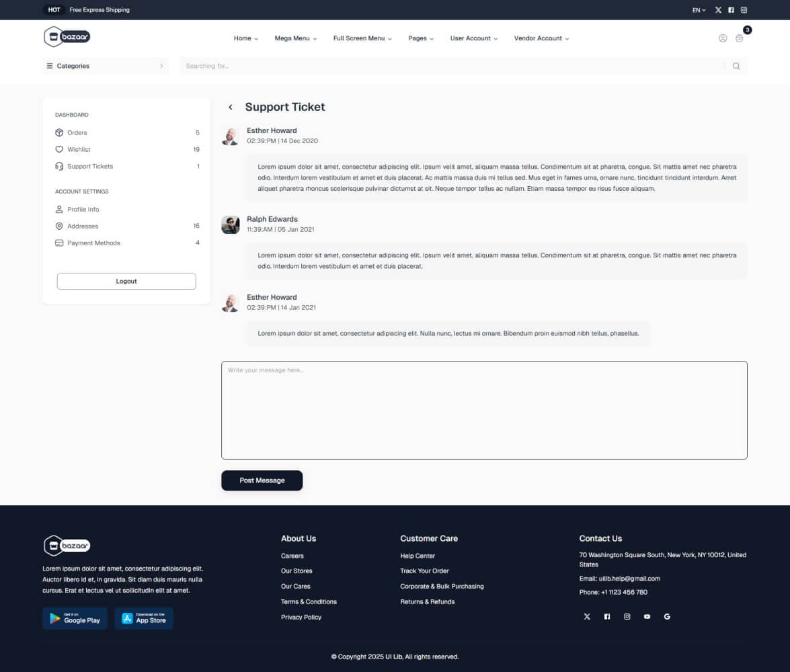Expand the Categories menu

(x=73, y=66)
